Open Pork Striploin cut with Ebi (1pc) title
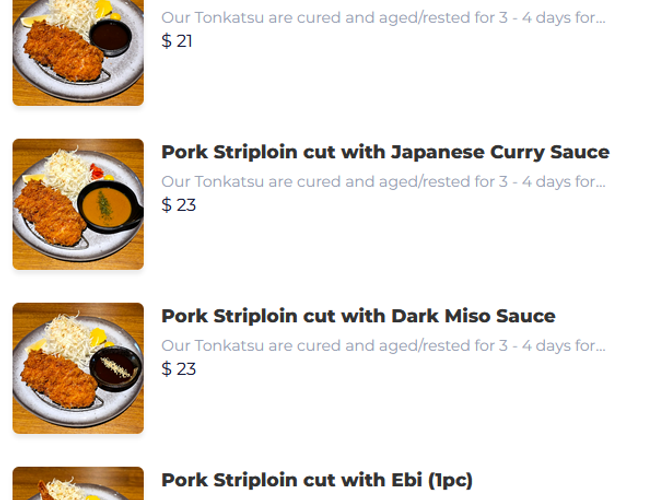Screen dimensions: 667x500 point(316,480)
